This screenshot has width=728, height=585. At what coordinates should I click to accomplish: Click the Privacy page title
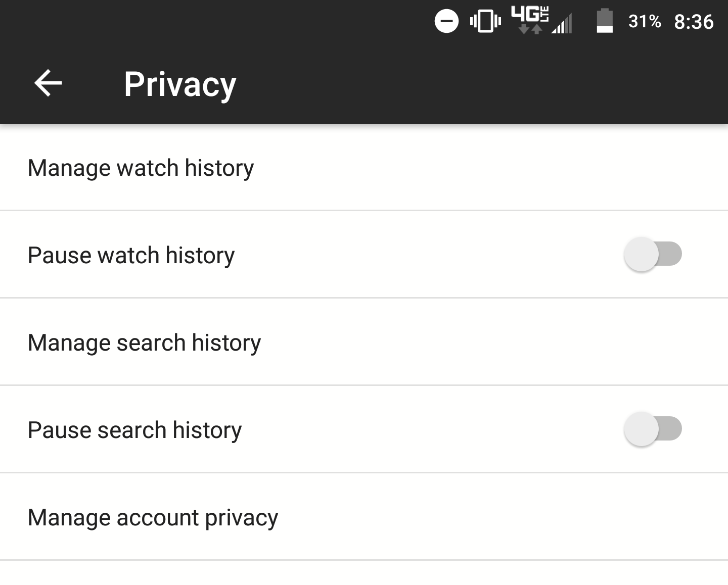(x=180, y=84)
